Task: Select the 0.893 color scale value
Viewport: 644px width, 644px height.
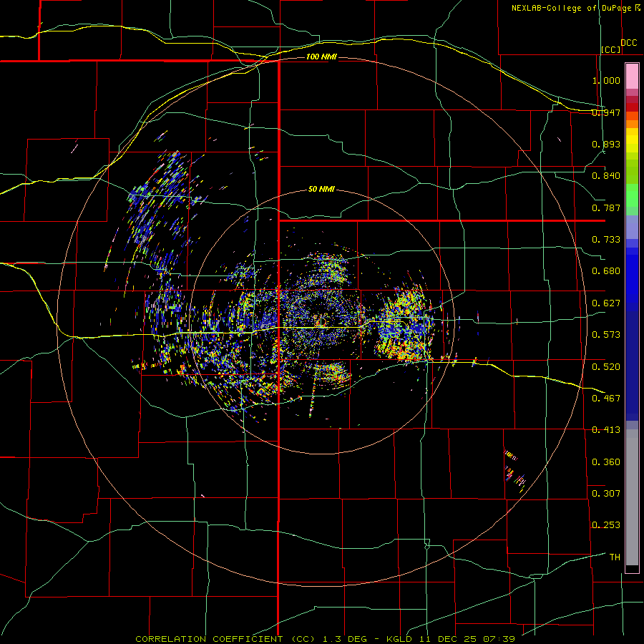Action: (606, 144)
